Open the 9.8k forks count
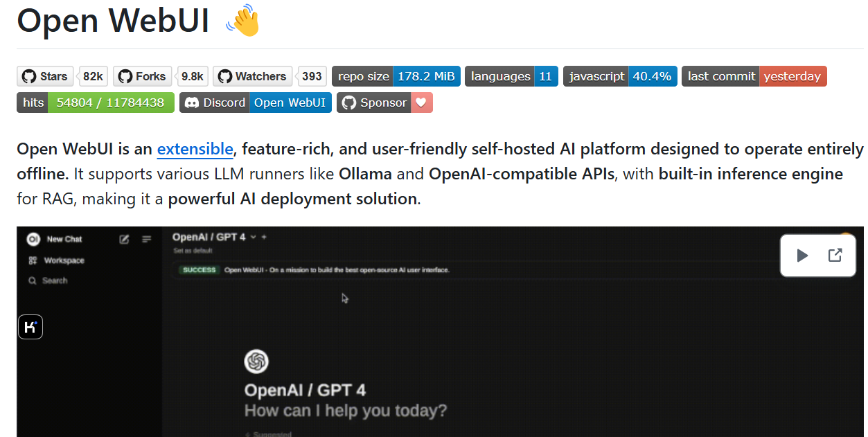This screenshot has width=868, height=437. [192, 76]
